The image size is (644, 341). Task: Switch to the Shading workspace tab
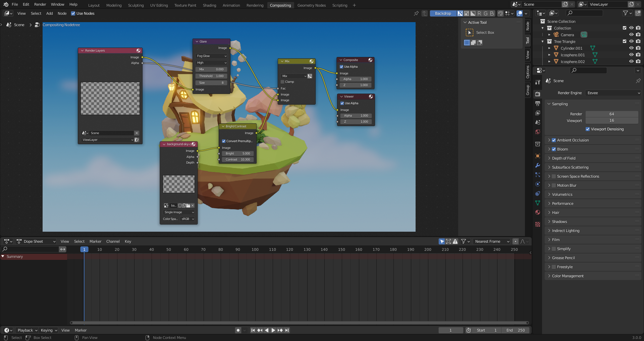point(209,5)
